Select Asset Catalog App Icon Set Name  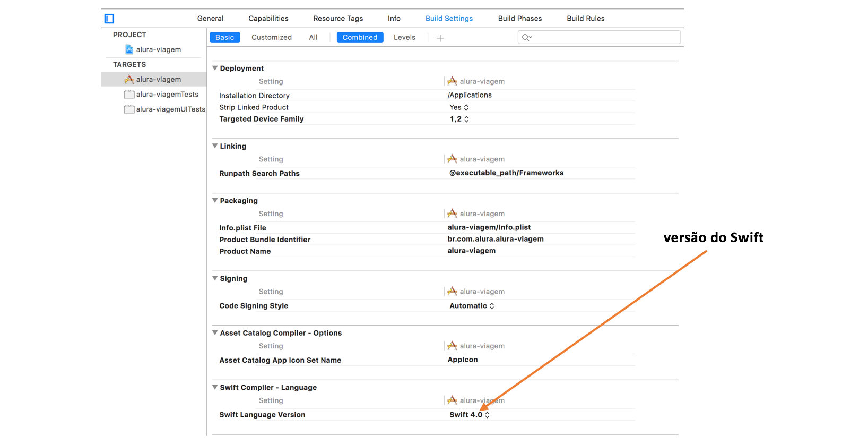[280, 360]
